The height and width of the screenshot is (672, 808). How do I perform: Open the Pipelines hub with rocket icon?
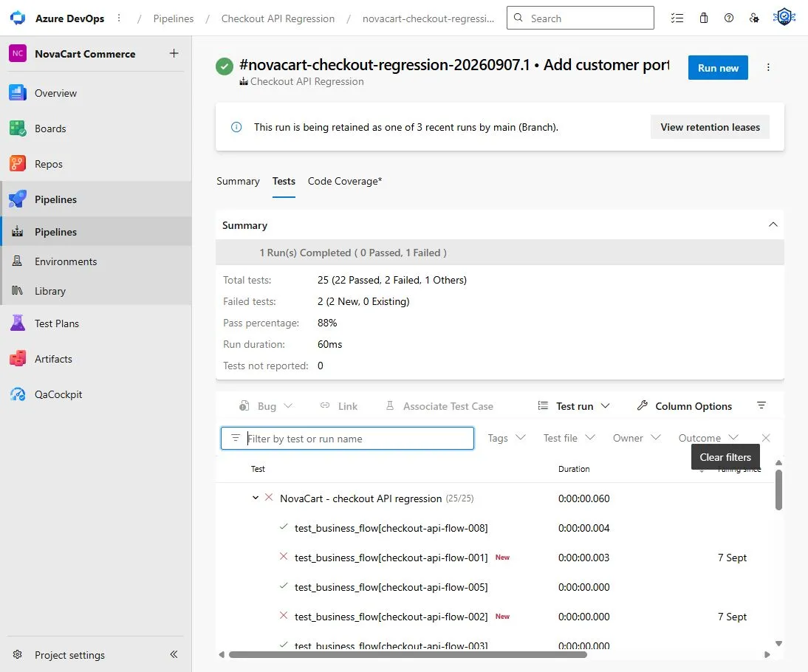(x=96, y=199)
